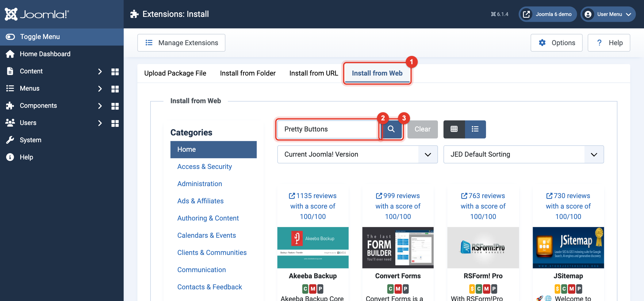Open the Current Joomla! Version dropdown

357,154
